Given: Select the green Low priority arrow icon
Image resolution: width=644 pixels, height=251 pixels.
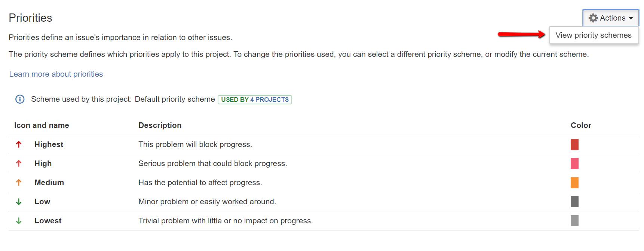Looking at the screenshot, I should point(18,202).
